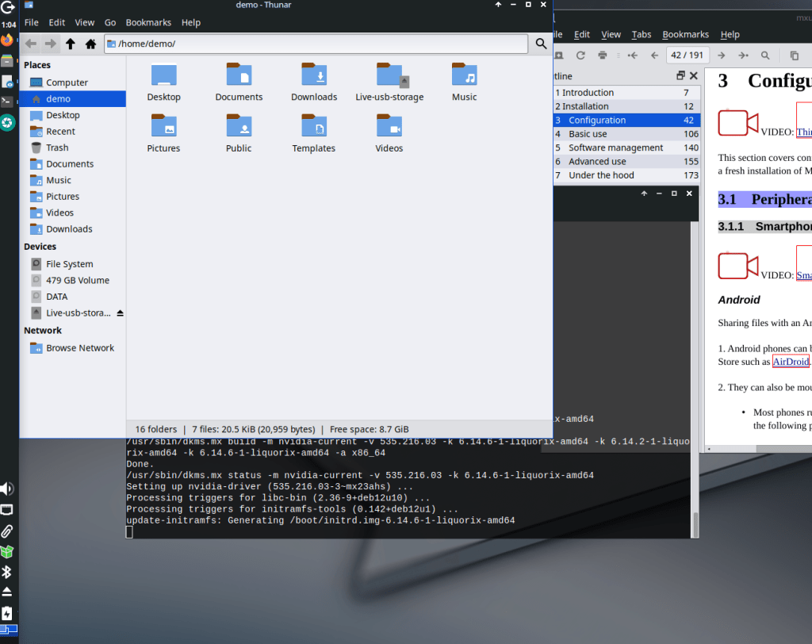
Task: Reload the PDF document with refresh icon
Action: 580,56
